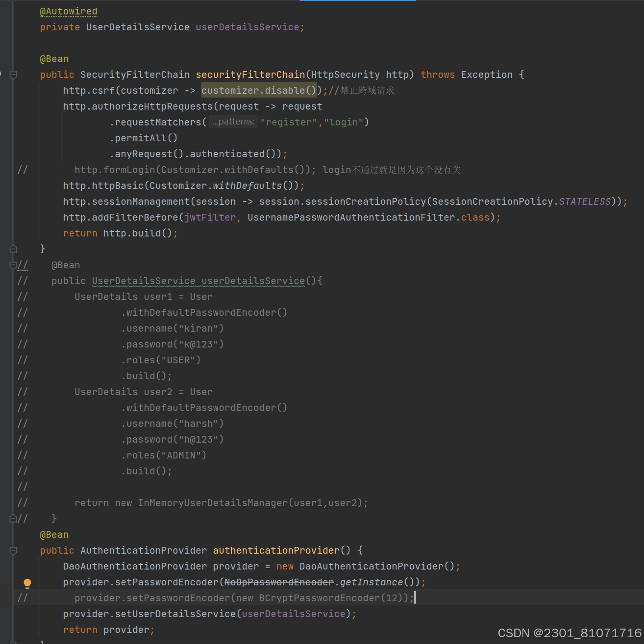Click the yellow lightbulb quick-fix icon

point(27,583)
